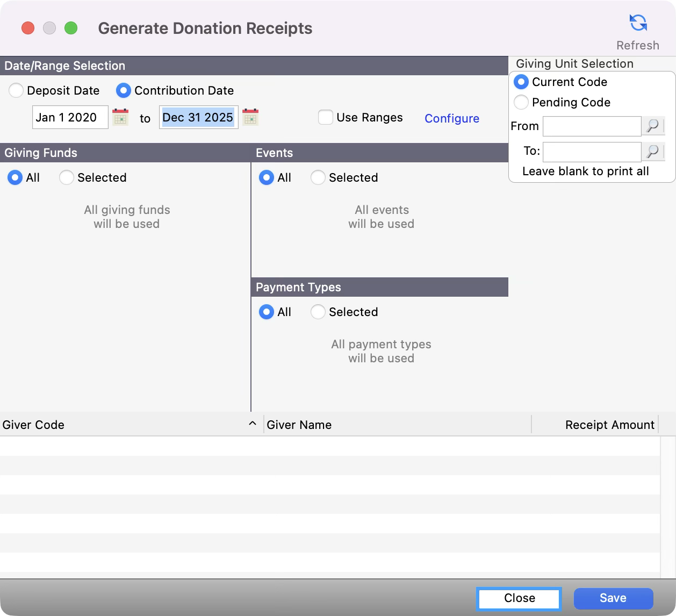
Task: Click the Refresh icon
Action: click(638, 23)
